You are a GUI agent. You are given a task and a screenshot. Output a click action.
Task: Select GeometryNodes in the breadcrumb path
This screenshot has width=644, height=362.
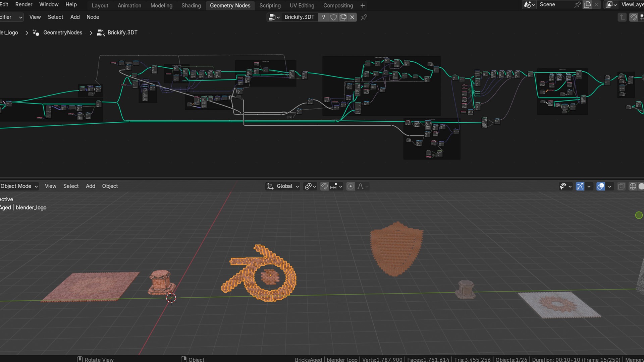coord(63,33)
